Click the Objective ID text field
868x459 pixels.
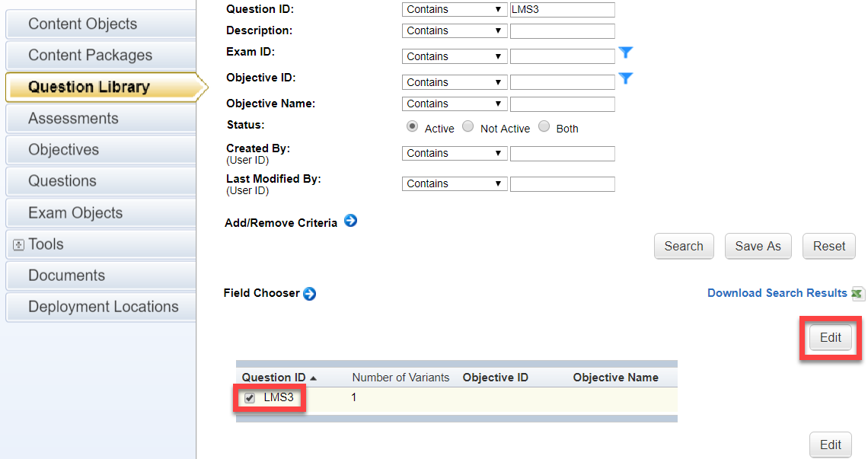563,82
